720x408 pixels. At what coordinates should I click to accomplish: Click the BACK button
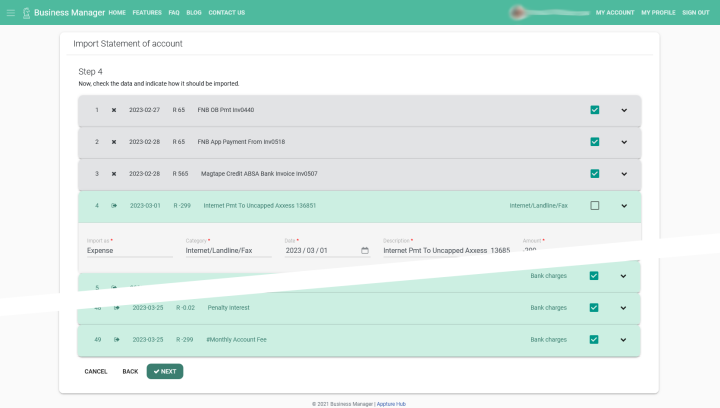pyautogui.click(x=130, y=371)
